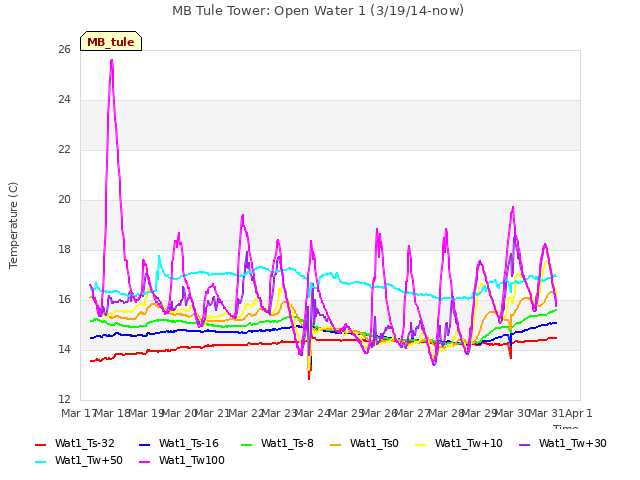Click the Mar 28 x-axis label
This screenshot has width=640, height=480.
[x=446, y=413]
